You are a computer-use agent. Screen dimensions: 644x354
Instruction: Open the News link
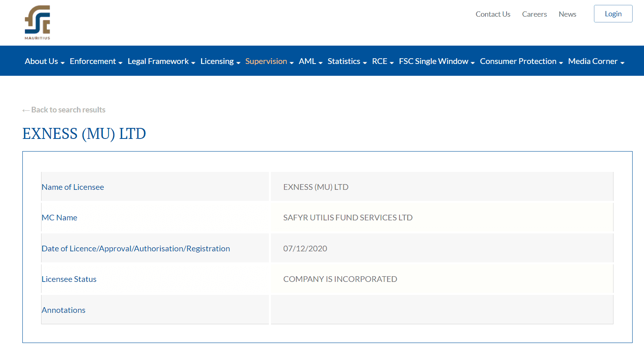point(567,14)
